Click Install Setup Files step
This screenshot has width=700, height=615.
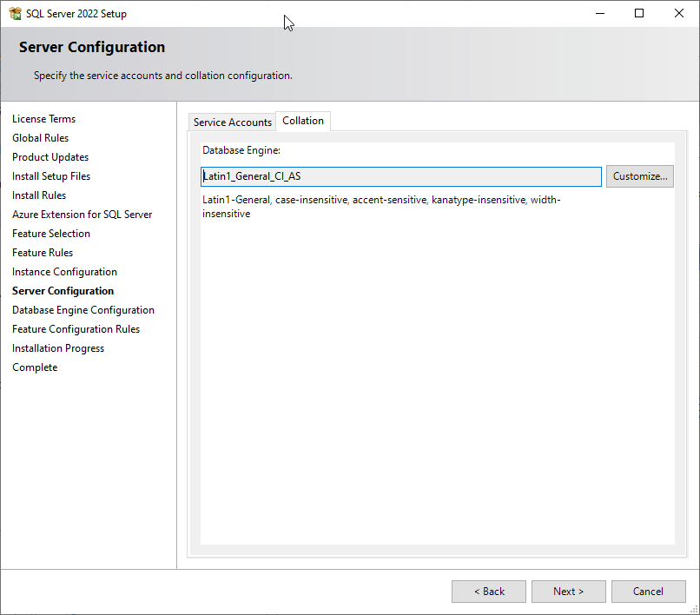coord(51,176)
